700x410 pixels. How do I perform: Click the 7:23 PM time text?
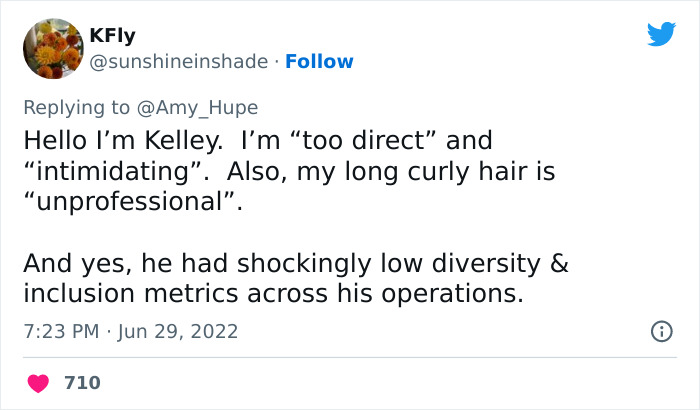pos(61,331)
